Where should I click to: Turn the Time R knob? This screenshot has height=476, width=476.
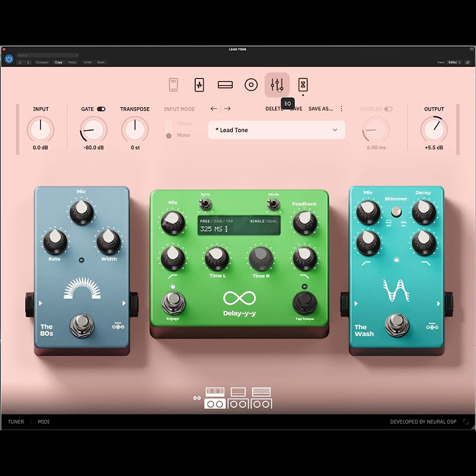(x=260, y=258)
